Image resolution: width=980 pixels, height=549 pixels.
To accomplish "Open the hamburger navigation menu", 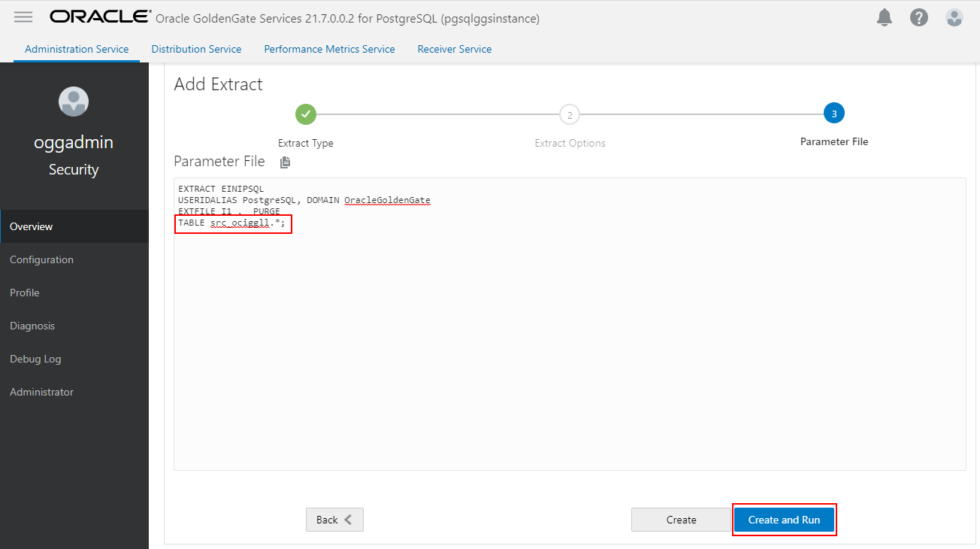I will 23,17.
